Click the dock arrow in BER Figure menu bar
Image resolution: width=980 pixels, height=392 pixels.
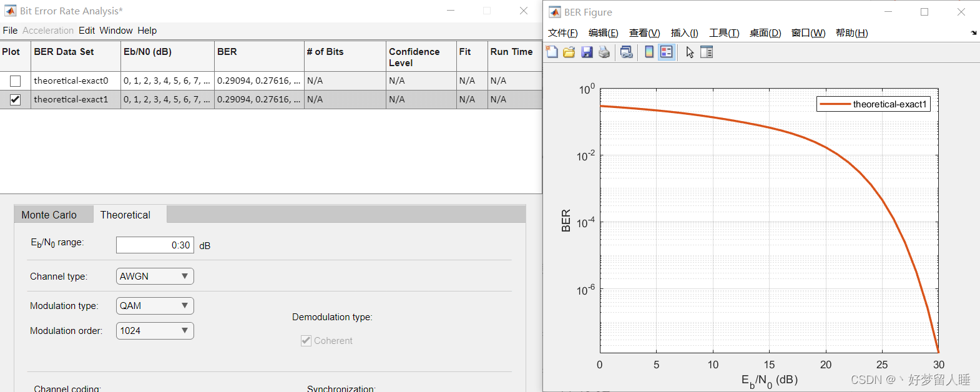pos(974,33)
